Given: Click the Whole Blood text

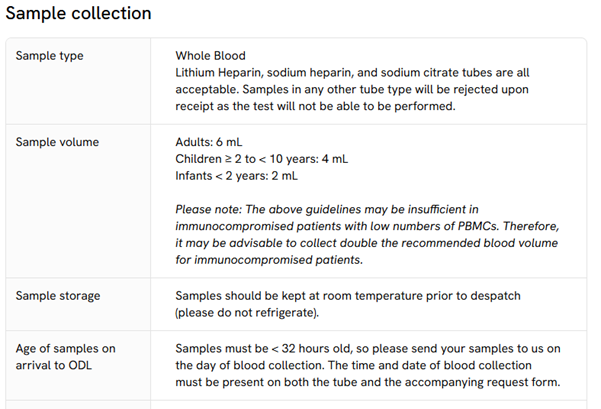Looking at the screenshot, I should pos(210,56).
